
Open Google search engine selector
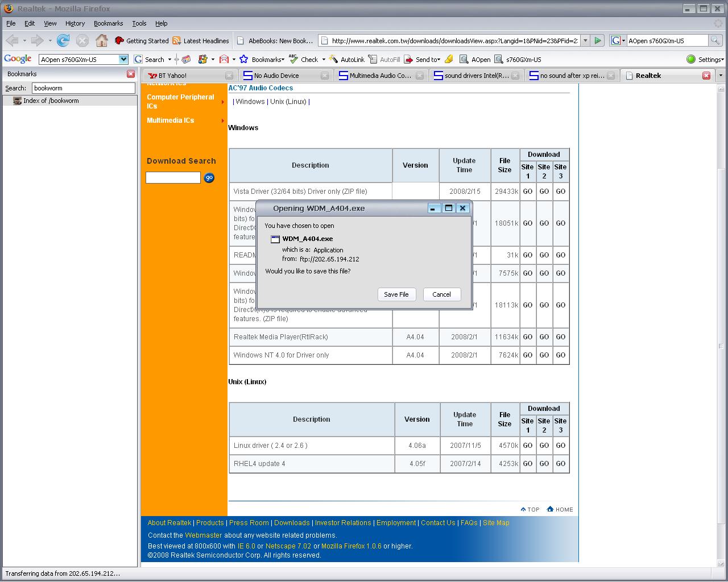[x=618, y=40]
